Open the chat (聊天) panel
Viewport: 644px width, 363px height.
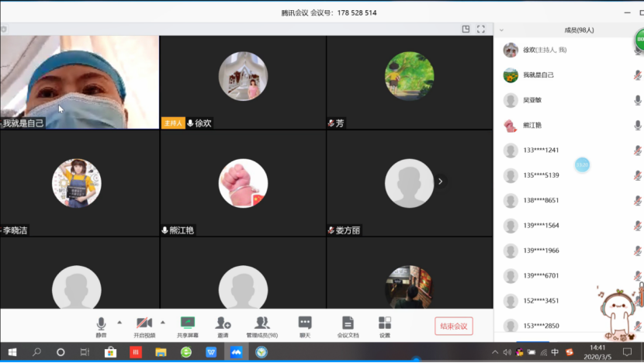tap(305, 323)
